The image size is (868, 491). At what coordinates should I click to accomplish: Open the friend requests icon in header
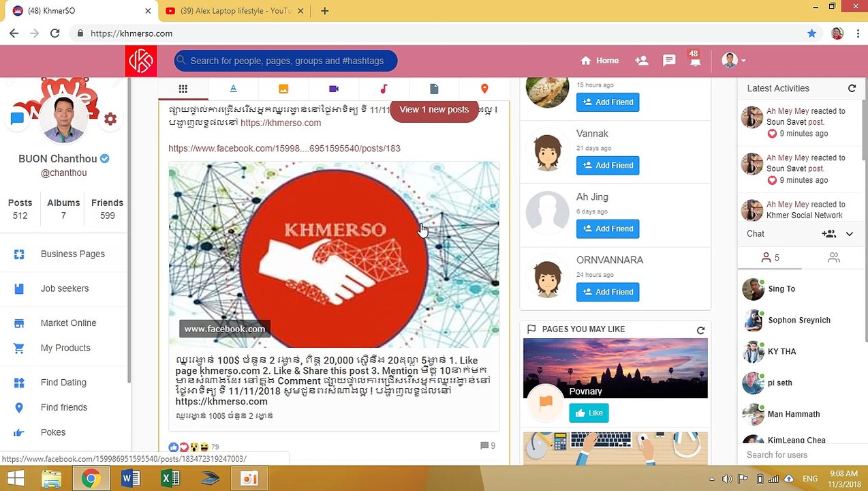[641, 61]
